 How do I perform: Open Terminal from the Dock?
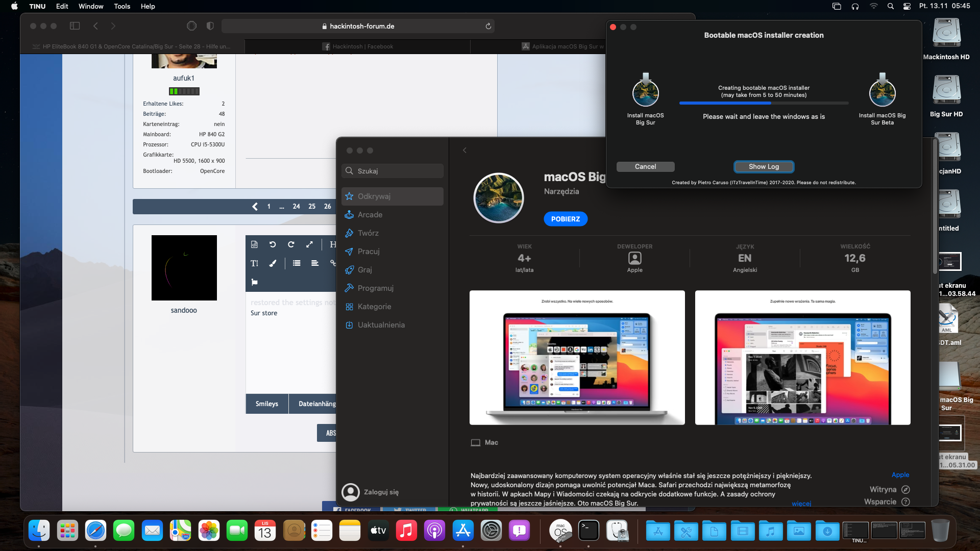coord(589,531)
